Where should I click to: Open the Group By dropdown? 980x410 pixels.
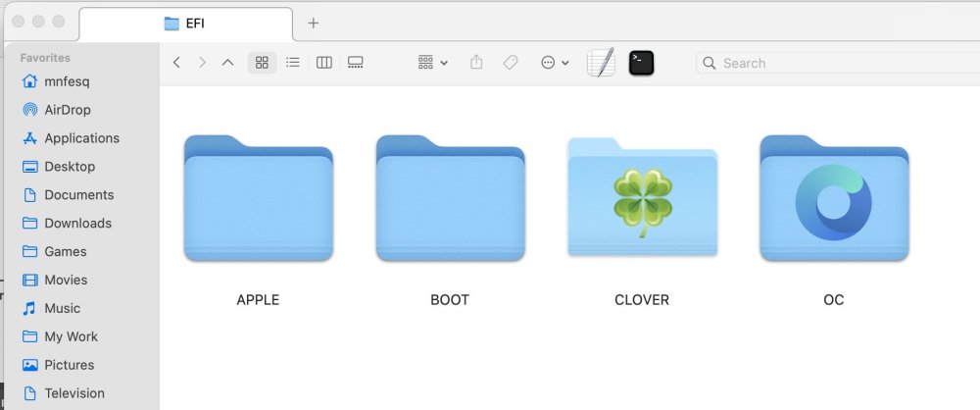tap(432, 63)
